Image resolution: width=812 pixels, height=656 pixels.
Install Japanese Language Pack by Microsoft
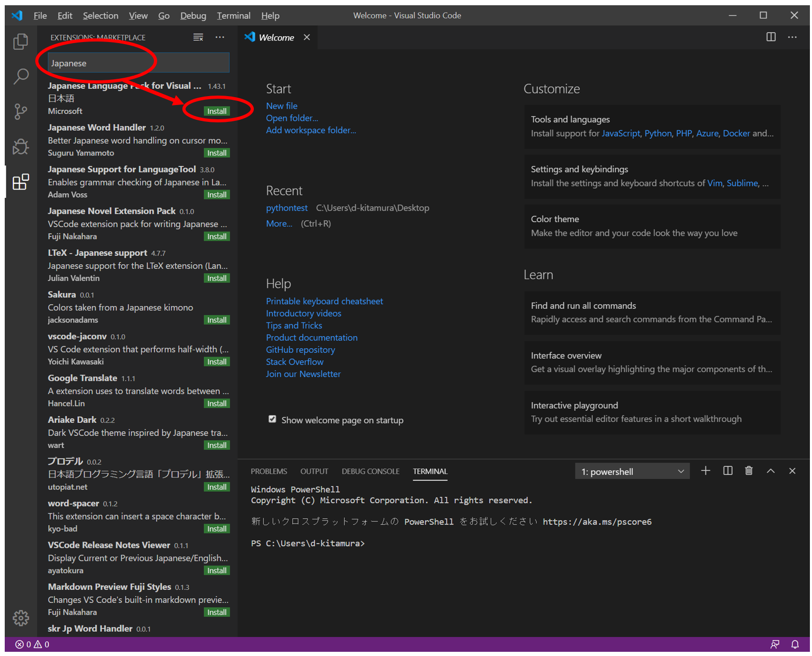pos(217,111)
